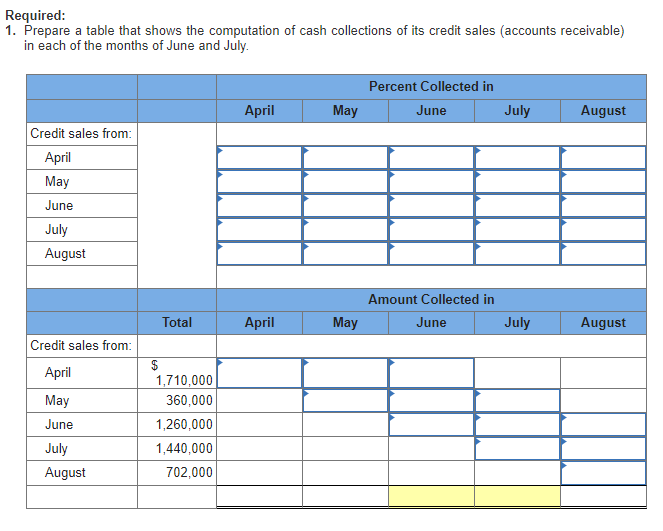The image size is (663, 531).
Task: Select percent cell for April sales collected in June
Action: (x=431, y=158)
